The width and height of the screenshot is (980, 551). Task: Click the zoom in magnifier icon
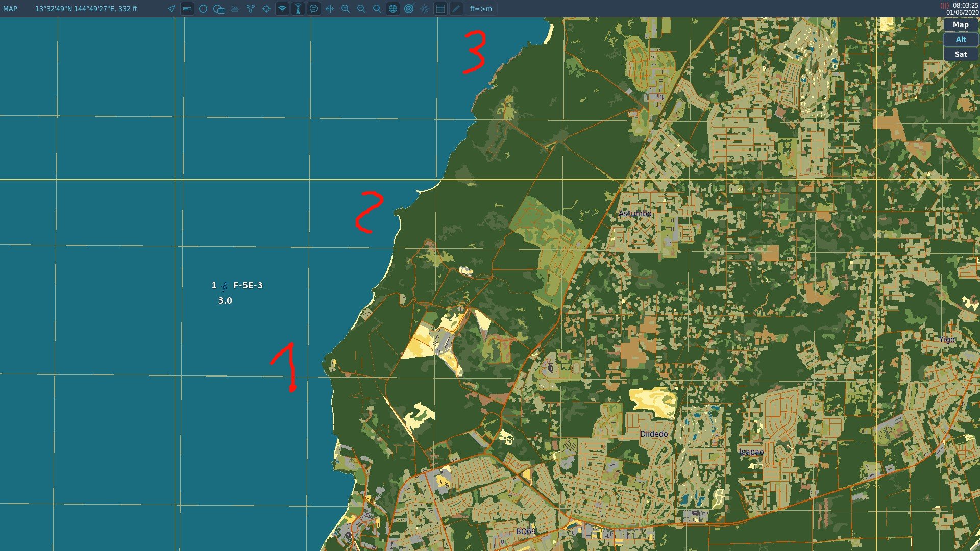(x=346, y=9)
